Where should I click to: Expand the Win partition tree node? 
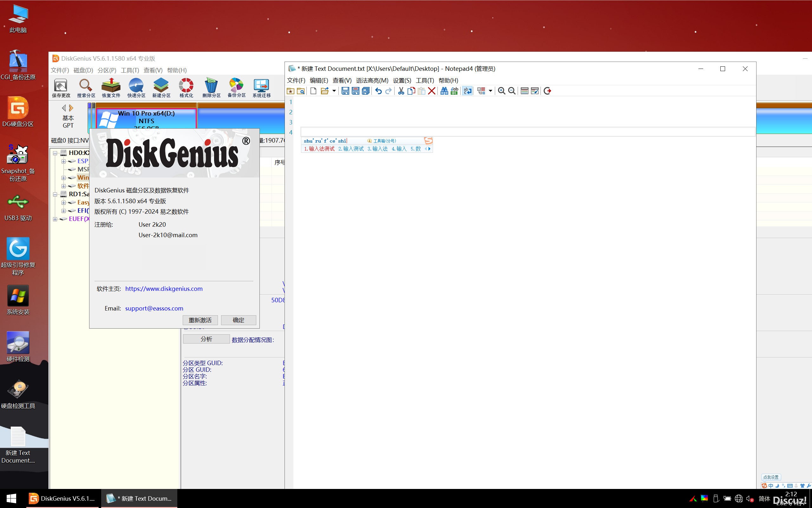click(63, 178)
